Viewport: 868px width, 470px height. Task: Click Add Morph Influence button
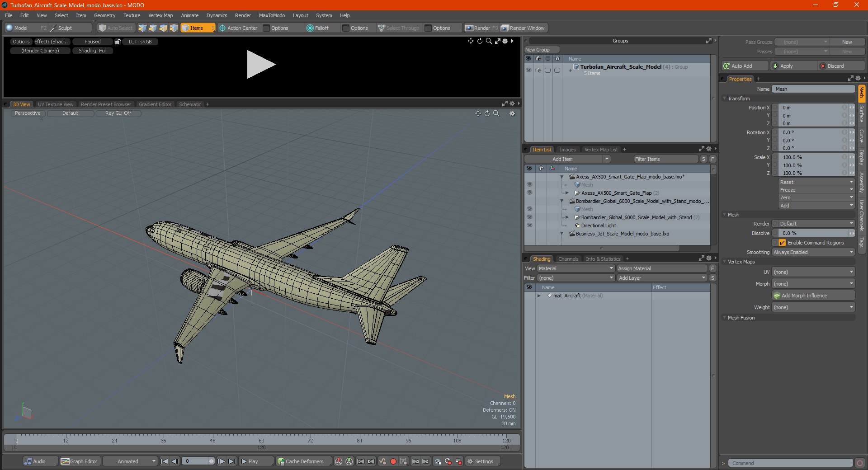813,296
